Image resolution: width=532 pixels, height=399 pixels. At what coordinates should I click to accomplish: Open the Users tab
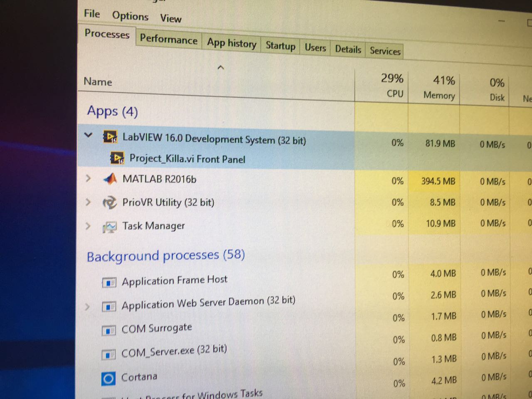pos(315,48)
